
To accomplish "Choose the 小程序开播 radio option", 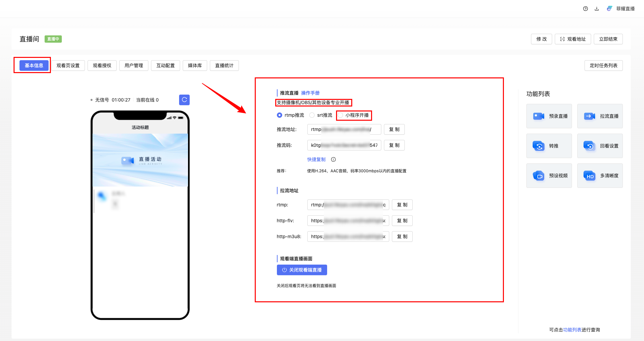I will click(340, 115).
